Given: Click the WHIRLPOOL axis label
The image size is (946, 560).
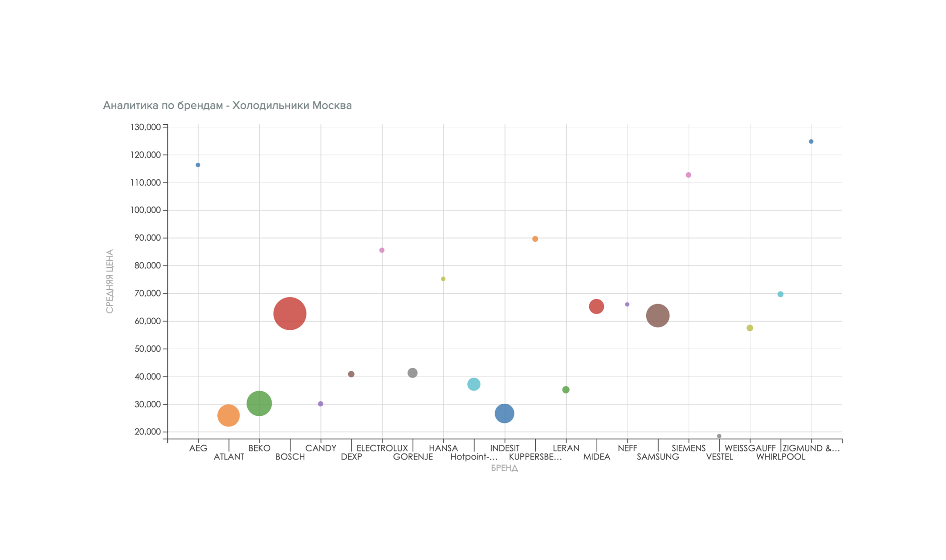Looking at the screenshot, I should coord(781,457).
